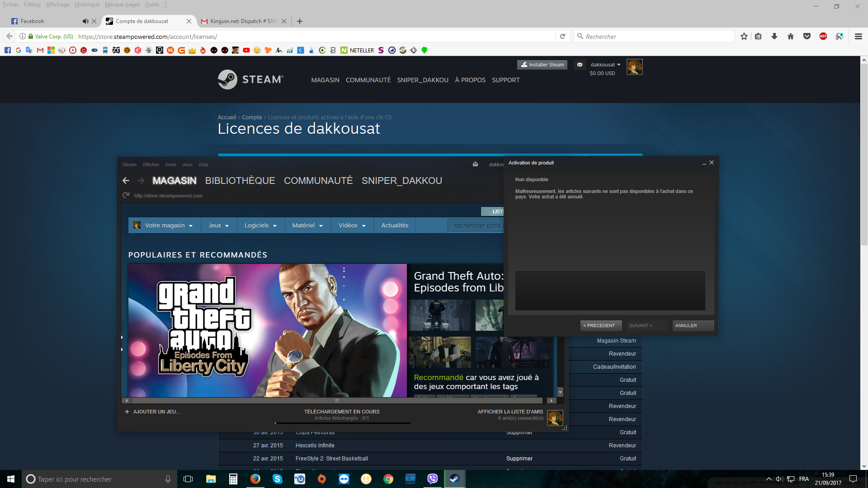Open Firefox Marque-pages menu

(x=122, y=5)
